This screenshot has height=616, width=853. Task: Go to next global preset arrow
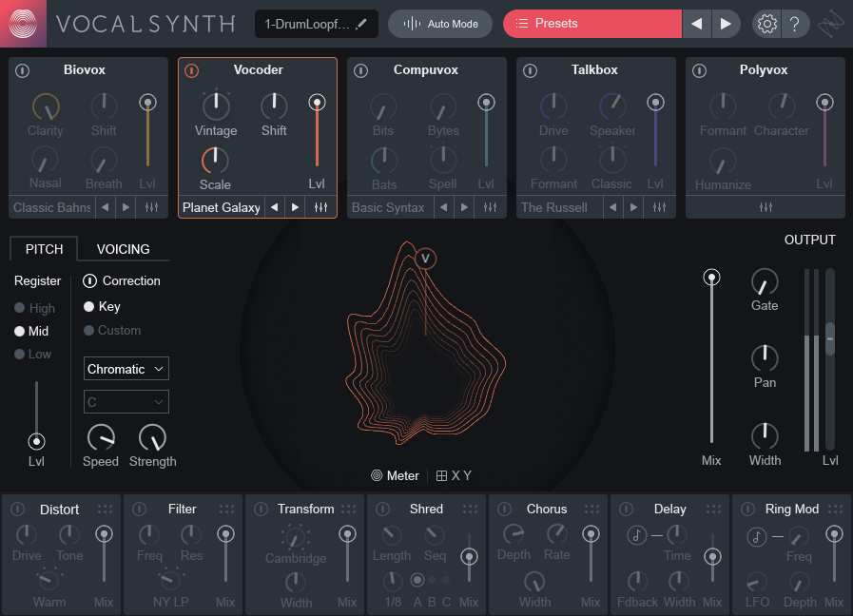click(x=726, y=24)
